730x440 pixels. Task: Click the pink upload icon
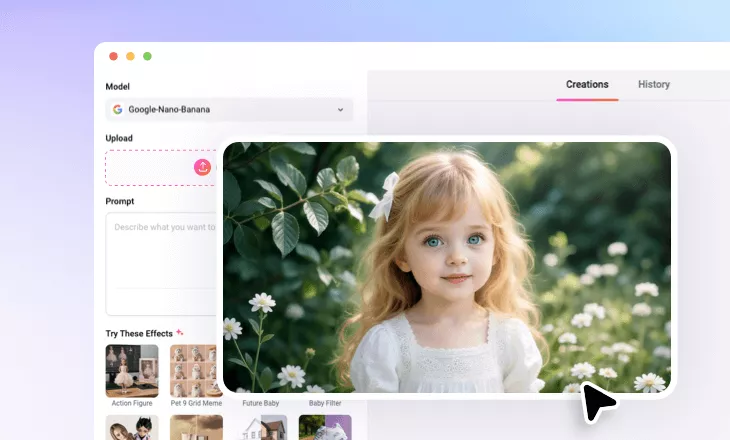(203, 167)
